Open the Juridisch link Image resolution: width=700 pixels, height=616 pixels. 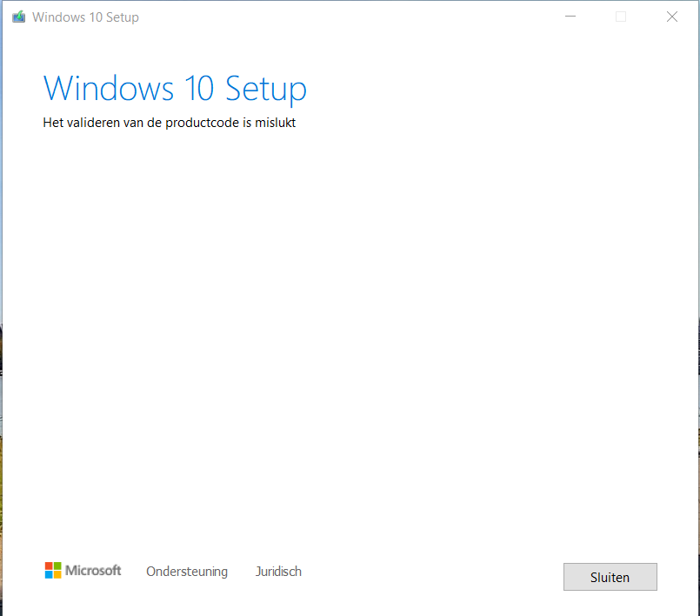[278, 572]
